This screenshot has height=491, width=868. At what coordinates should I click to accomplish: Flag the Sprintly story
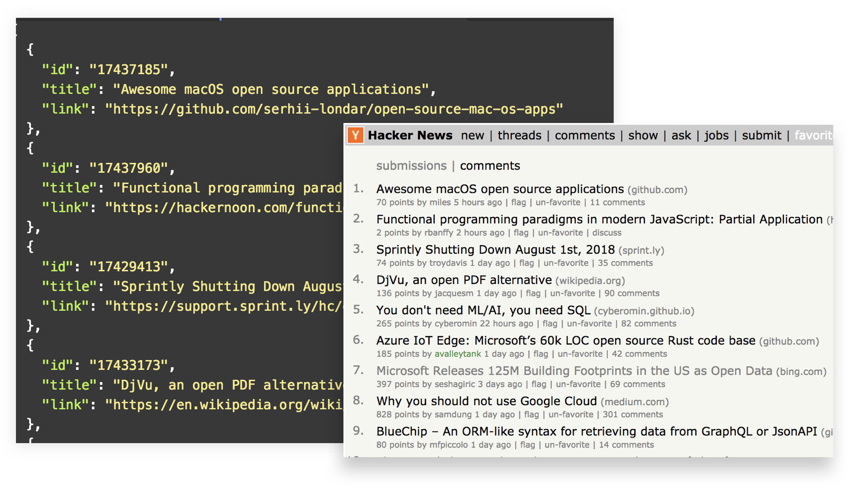coord(526,263)
